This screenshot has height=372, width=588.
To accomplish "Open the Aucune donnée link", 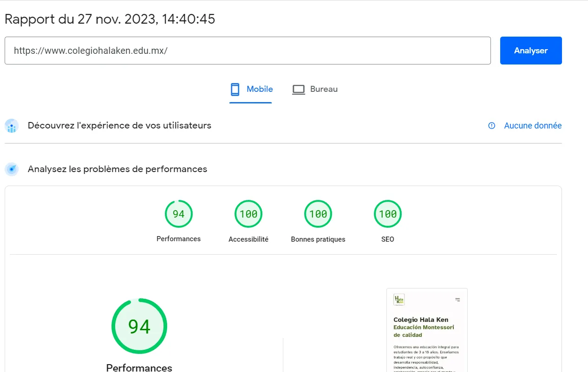I will [532, 126].
